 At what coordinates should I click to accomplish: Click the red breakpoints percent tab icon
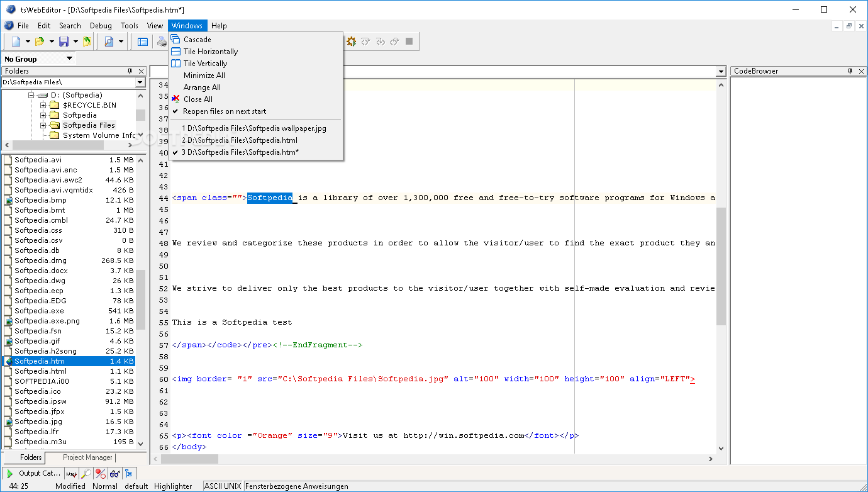[100, 473]
